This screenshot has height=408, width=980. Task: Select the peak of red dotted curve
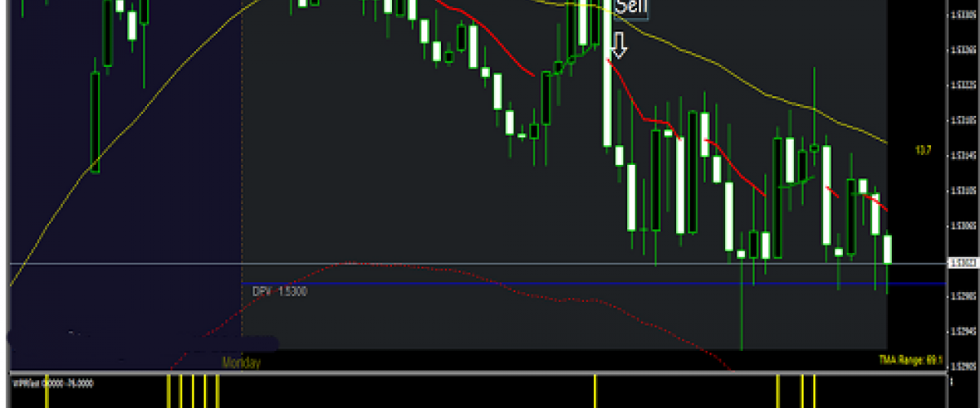coord(351,263)
